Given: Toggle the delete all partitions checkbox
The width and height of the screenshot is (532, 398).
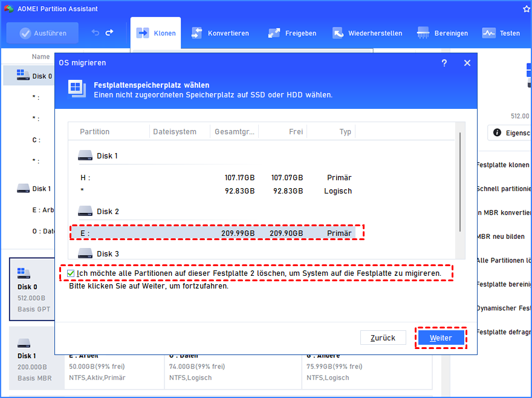Looking at the screenshot, I should (71, 273).
